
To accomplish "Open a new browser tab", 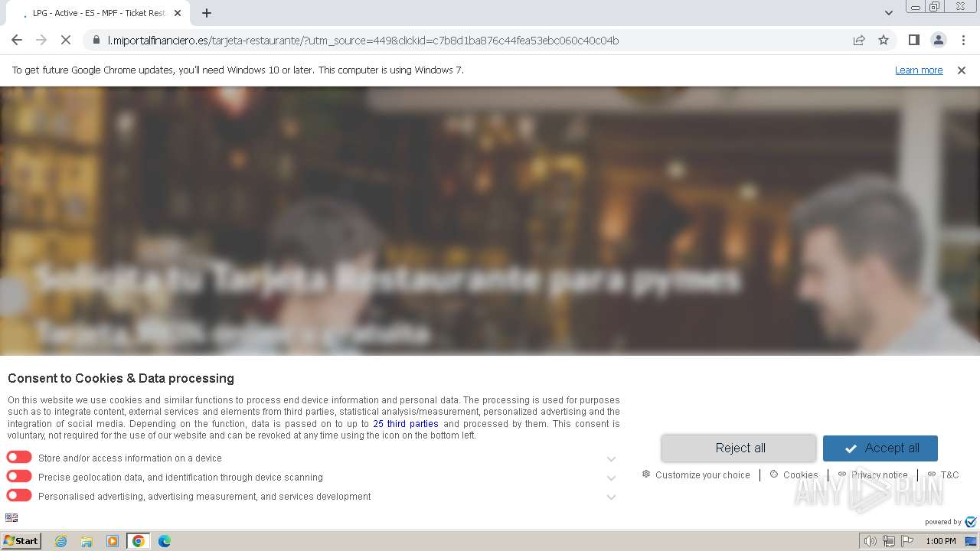I will pos(207,13).
